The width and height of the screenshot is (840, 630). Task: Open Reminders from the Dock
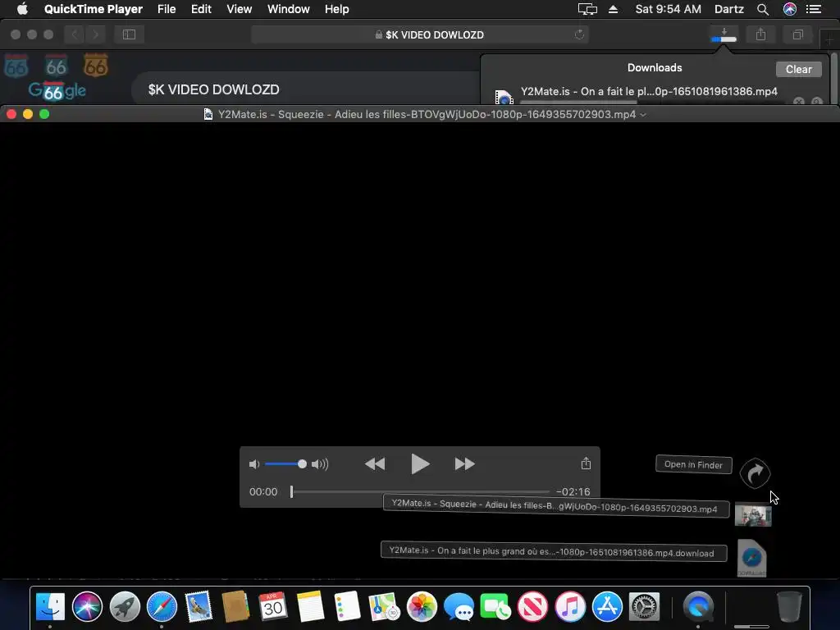(347, 606)
